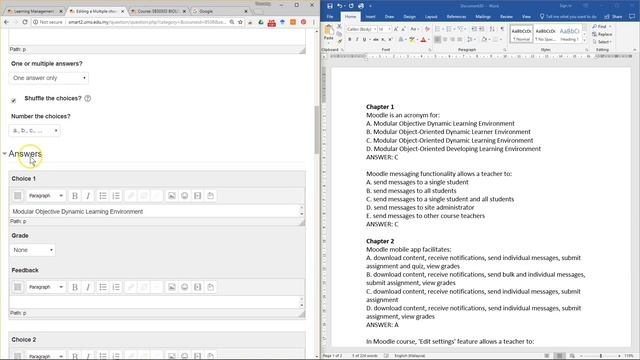Viewport: 640px width, 360px height.
Task: Click the Chrome address bar URL
Action: pyautogui.click(x=147, y=22)
